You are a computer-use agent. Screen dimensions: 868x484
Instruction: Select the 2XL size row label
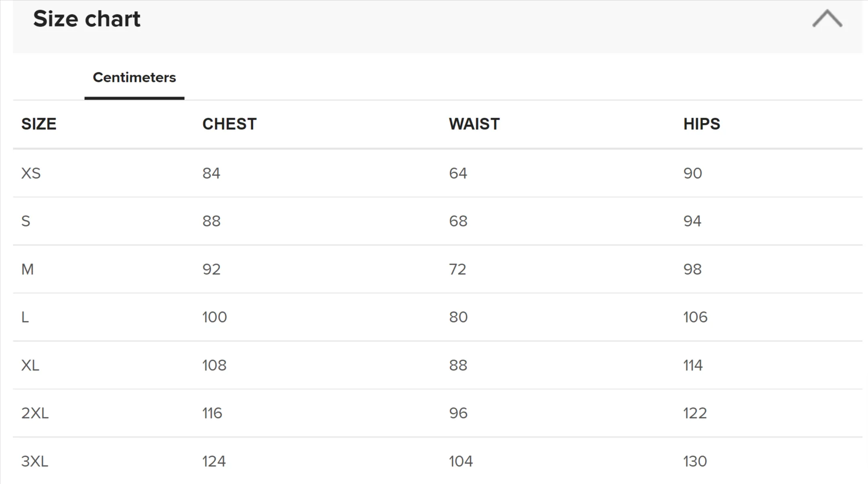tap(35, 413)
